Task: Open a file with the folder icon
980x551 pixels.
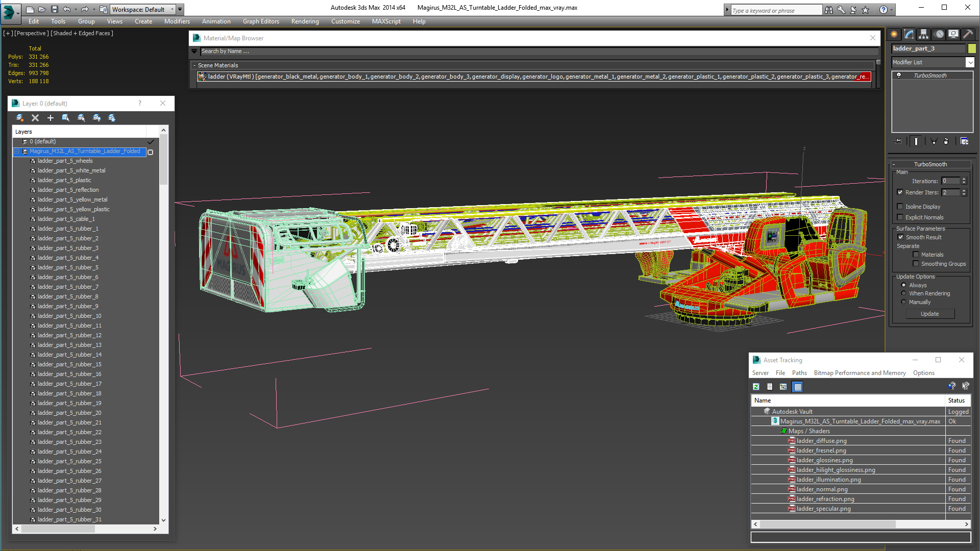Action: point(42,9)
